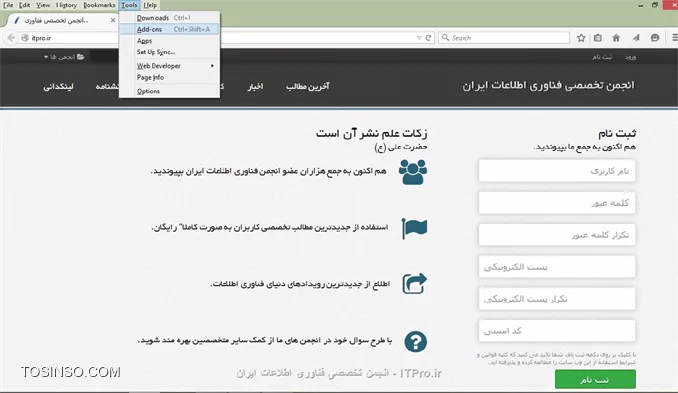
Task: Open the Bookmarks menu
Action: 99,5
